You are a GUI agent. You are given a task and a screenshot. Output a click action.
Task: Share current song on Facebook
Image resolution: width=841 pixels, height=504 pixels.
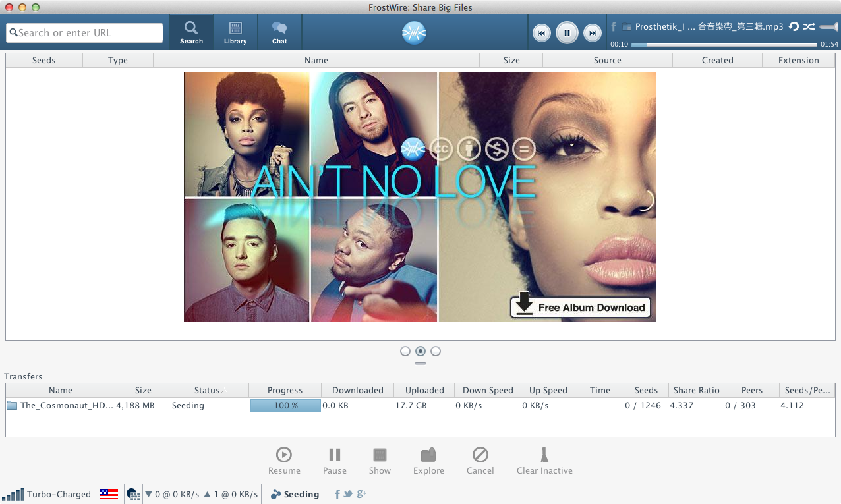(x=614, y=27)
